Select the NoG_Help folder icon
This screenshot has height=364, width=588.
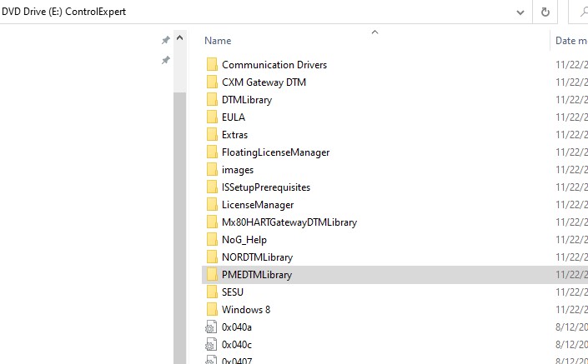(212, 239)
